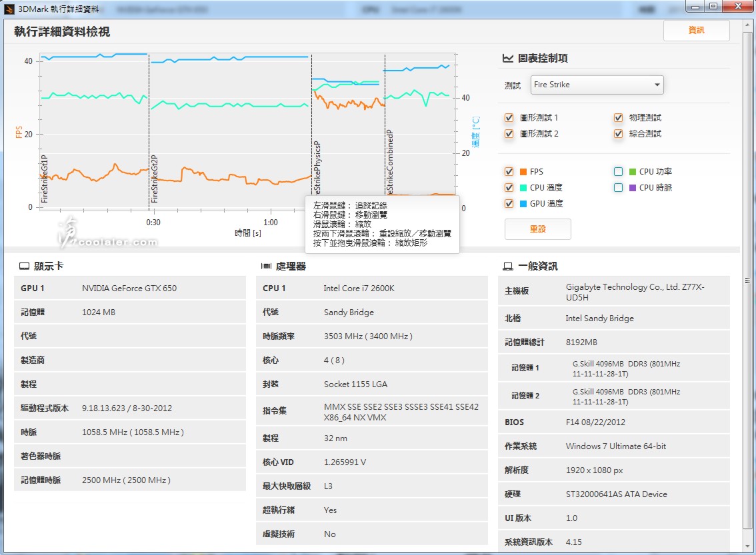Viewport: 756px width, 555px height.
Task: Select the Intel Core i7 2600K value
Action: 359,288
